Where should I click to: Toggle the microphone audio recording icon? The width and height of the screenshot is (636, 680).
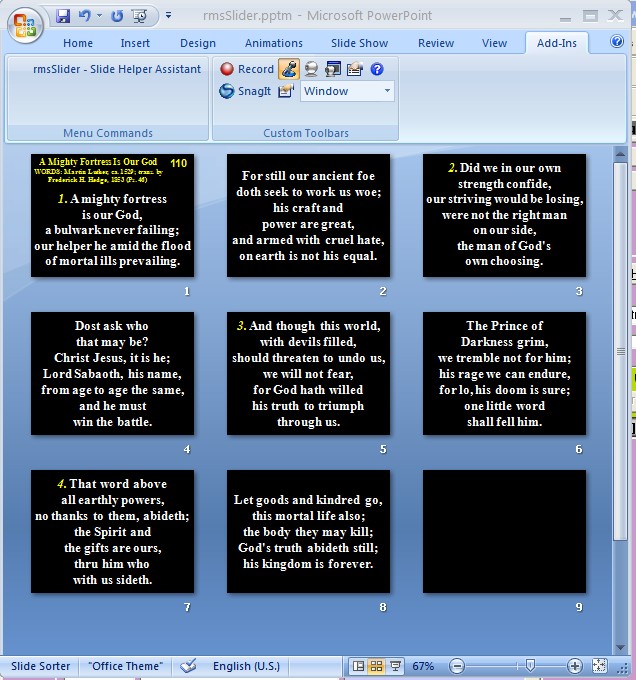(289, 69)
